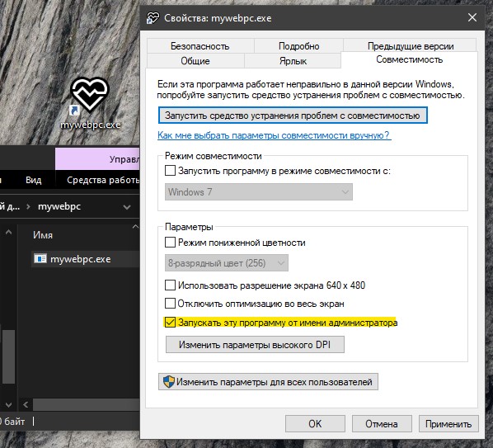Screen dimensions: 493x448
Task: Select the mywebpc.exe desktop shortcut icon
Action: 89,95
